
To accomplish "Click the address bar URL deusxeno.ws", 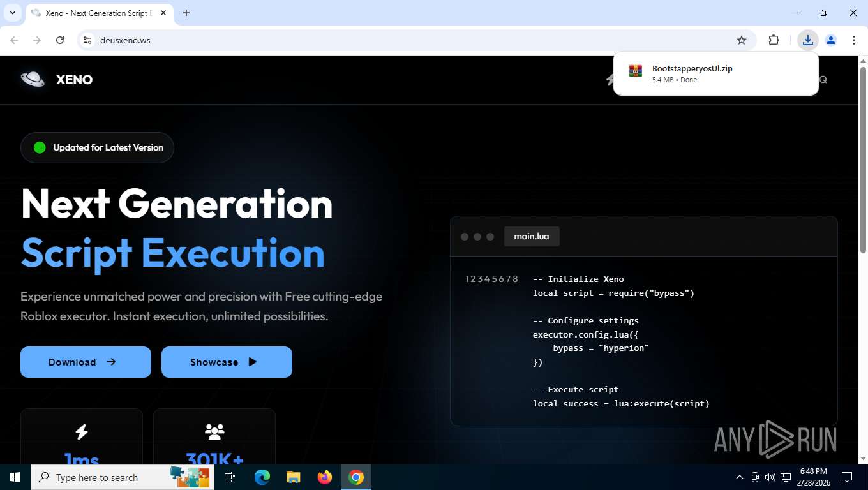I will (125, 40).
